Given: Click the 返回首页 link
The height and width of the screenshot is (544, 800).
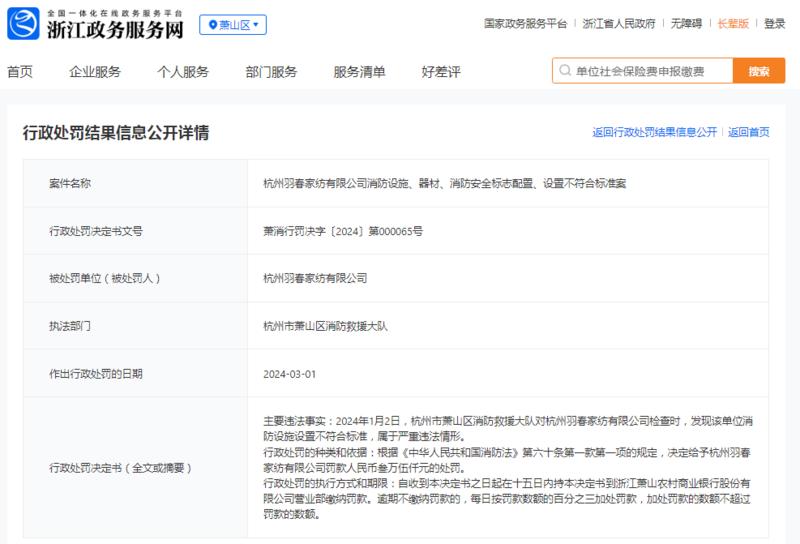Looking at the screenshot, I should [748, 132].
